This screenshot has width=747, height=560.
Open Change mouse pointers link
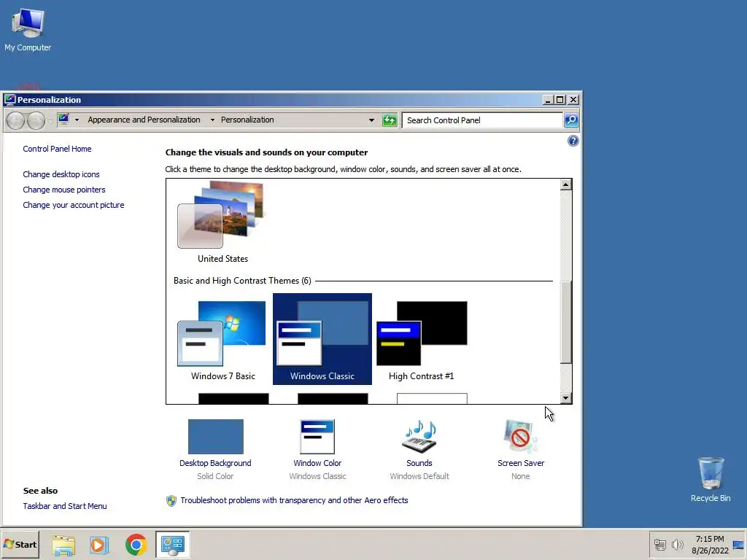64,190
